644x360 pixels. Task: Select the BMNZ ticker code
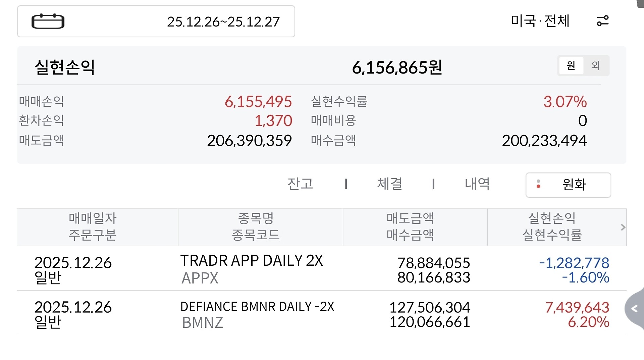202,323
